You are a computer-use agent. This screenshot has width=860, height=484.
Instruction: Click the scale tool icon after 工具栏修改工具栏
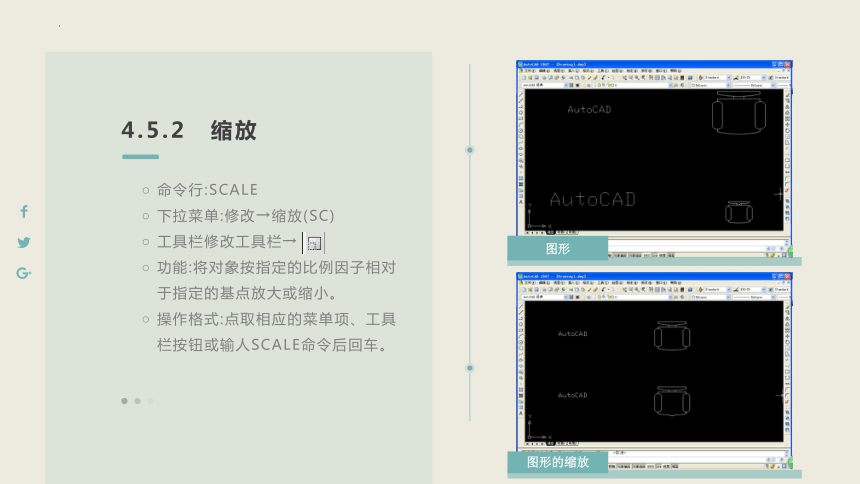click(314, 243)
